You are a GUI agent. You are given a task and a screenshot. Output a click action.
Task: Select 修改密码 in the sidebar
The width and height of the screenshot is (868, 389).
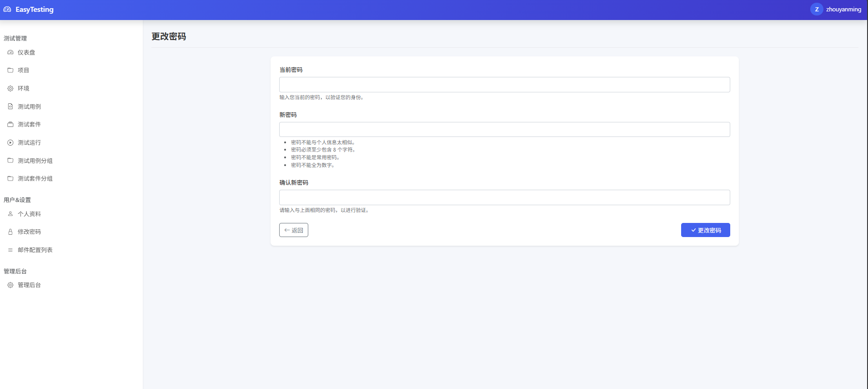tap(29, 232)
